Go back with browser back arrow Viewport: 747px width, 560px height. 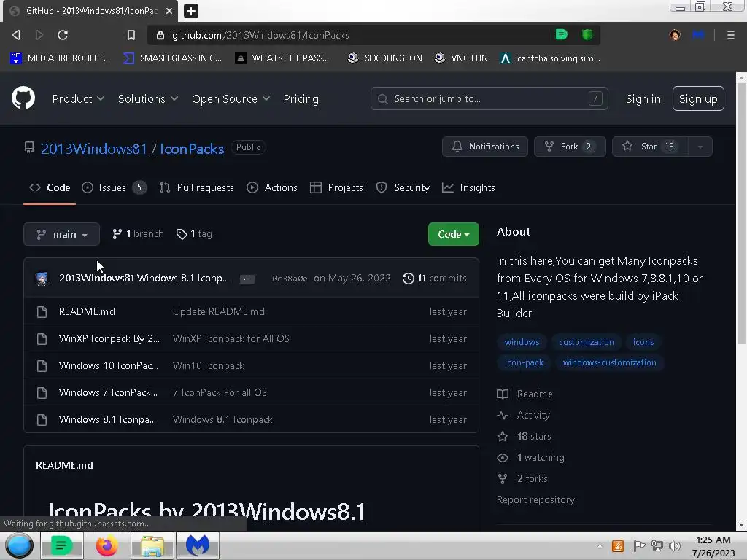coord(16,35)
